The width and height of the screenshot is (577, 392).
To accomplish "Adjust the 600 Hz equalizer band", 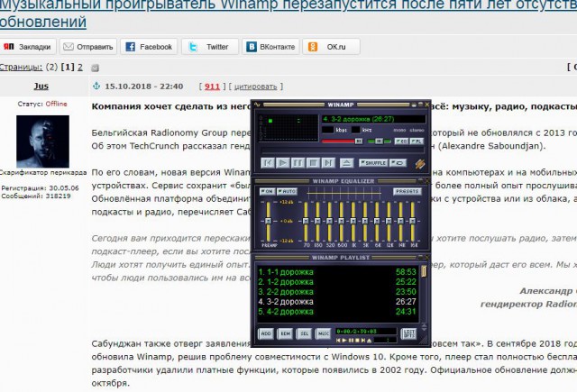I will coord(342,222).
